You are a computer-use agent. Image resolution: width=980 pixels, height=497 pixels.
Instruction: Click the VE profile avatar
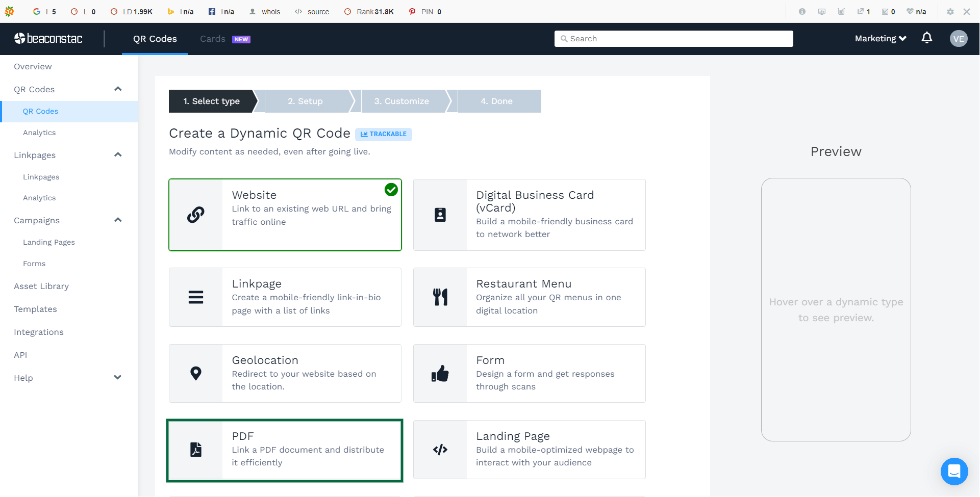point(960,38)
